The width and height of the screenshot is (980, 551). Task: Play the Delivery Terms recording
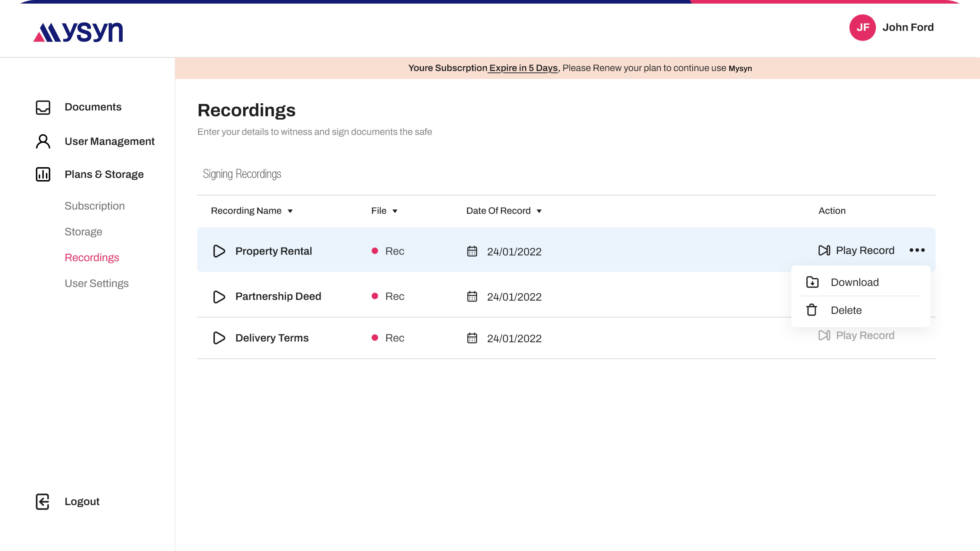[219, 338]
